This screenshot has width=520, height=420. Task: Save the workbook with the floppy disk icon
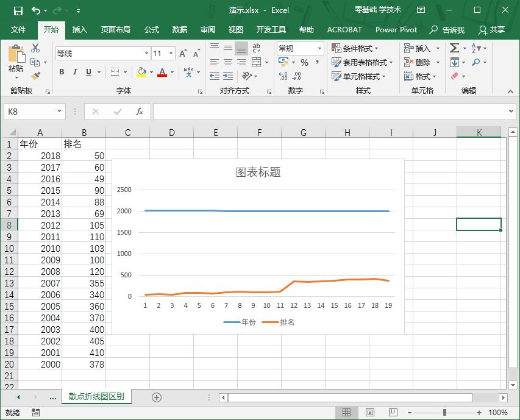[18, 10]
